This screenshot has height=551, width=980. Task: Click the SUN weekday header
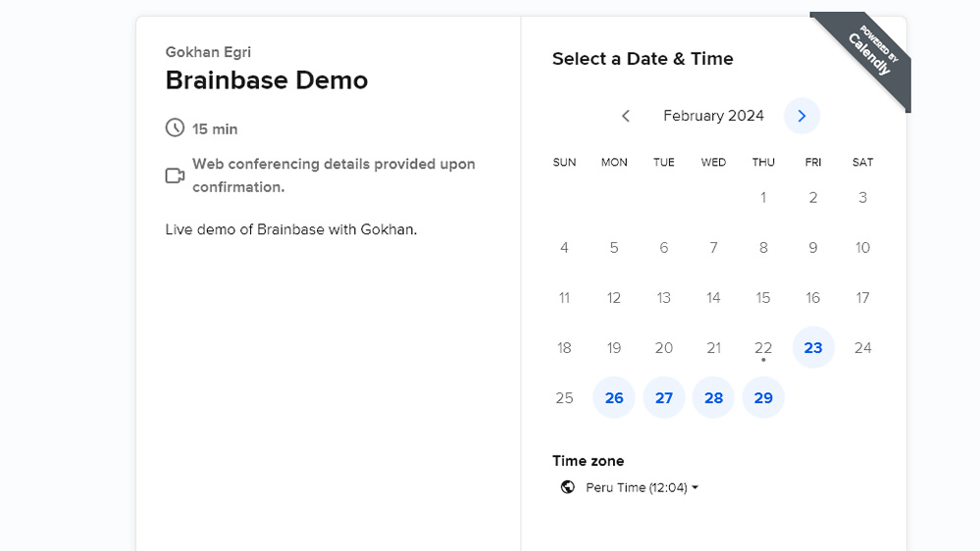point(564,163)
